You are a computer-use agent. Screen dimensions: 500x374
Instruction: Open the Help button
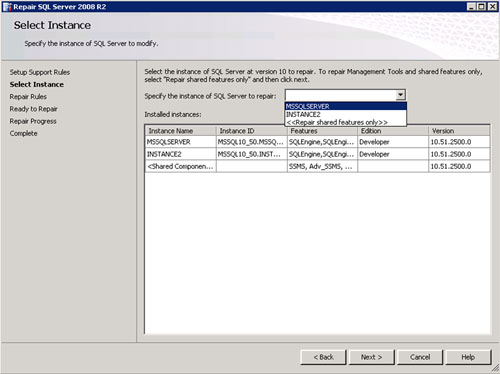[x=468, y=357]
